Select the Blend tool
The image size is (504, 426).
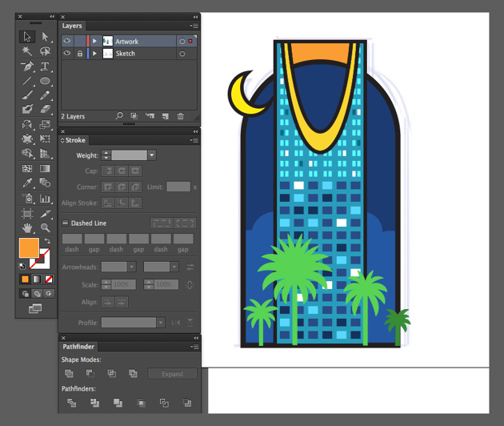[x=45, y=183]
